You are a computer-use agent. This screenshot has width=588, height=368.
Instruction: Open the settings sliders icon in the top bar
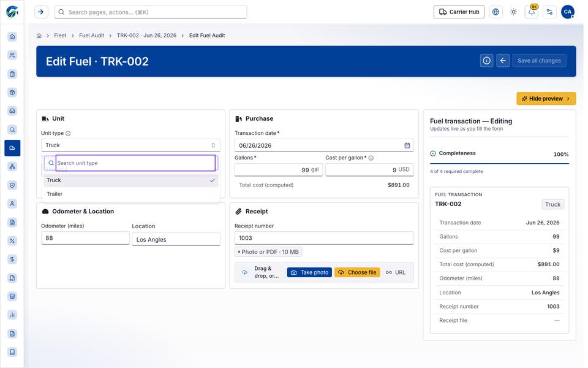tap(549, 12)
